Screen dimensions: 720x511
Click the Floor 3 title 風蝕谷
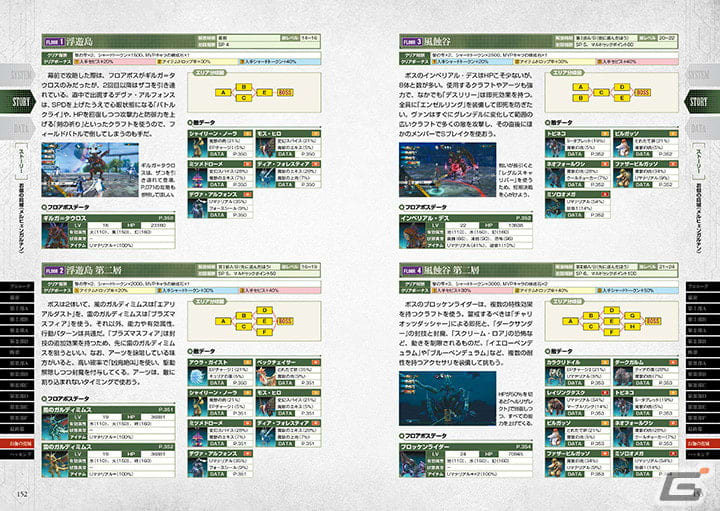[437, 42]
